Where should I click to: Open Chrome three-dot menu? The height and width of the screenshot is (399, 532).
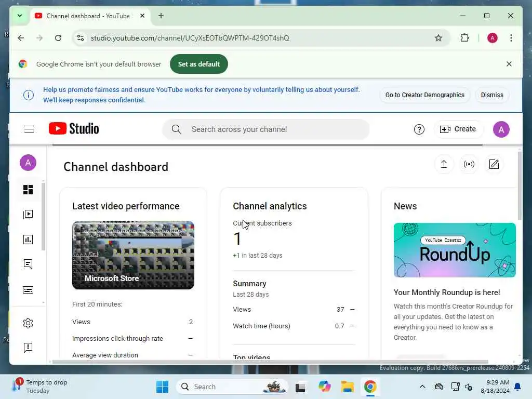[x=511, y=38]
